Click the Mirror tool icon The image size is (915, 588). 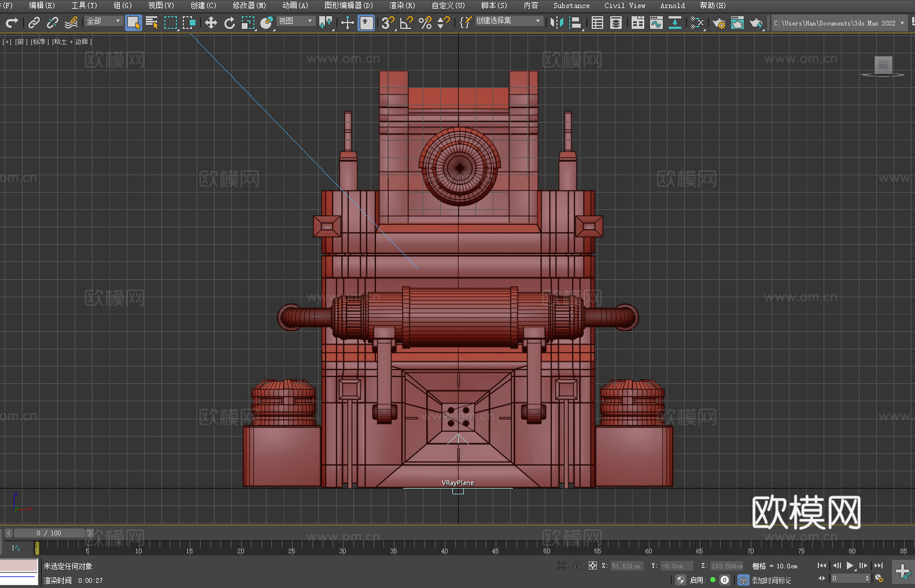pos(556,23)
